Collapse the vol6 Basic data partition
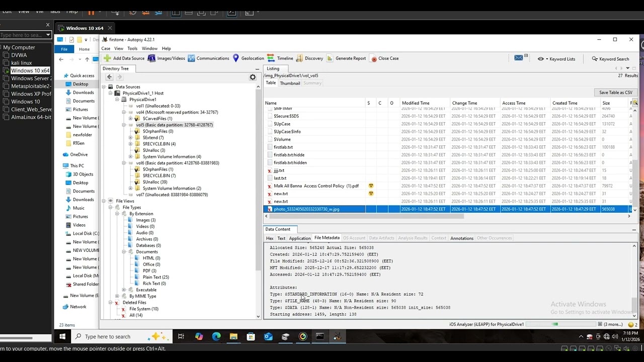644x362 pixels. (124, 163)
